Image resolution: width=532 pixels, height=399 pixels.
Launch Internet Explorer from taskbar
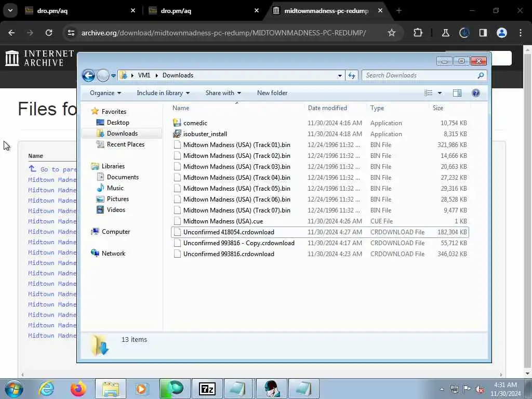46,389
